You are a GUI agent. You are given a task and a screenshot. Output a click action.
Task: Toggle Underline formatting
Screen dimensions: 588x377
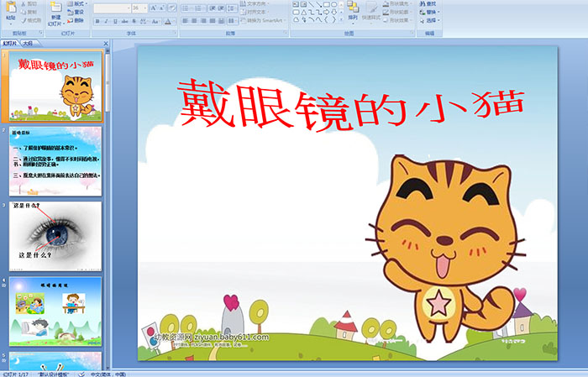click(x=115, y=21)
